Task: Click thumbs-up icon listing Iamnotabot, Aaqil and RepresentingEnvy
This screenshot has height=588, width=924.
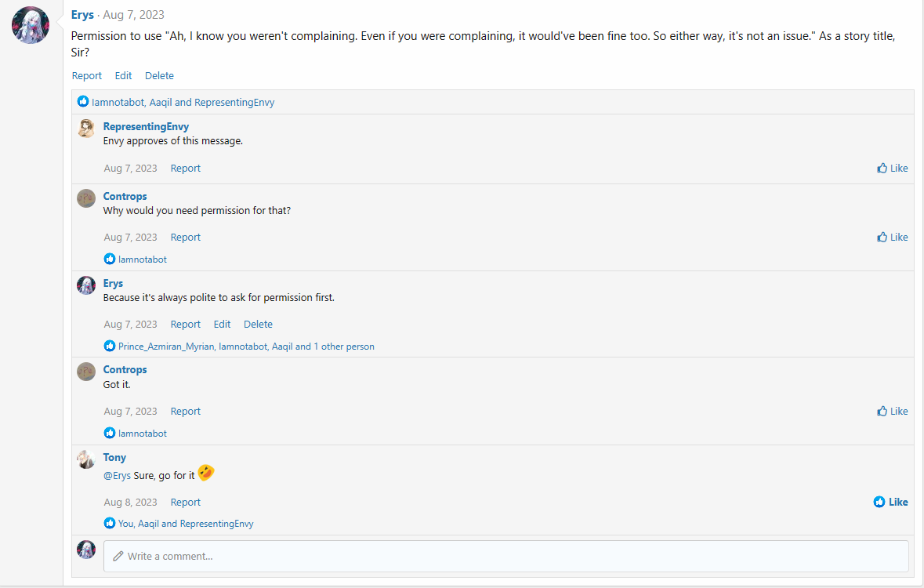Action: pyautogui.click(x=83, y=102)
